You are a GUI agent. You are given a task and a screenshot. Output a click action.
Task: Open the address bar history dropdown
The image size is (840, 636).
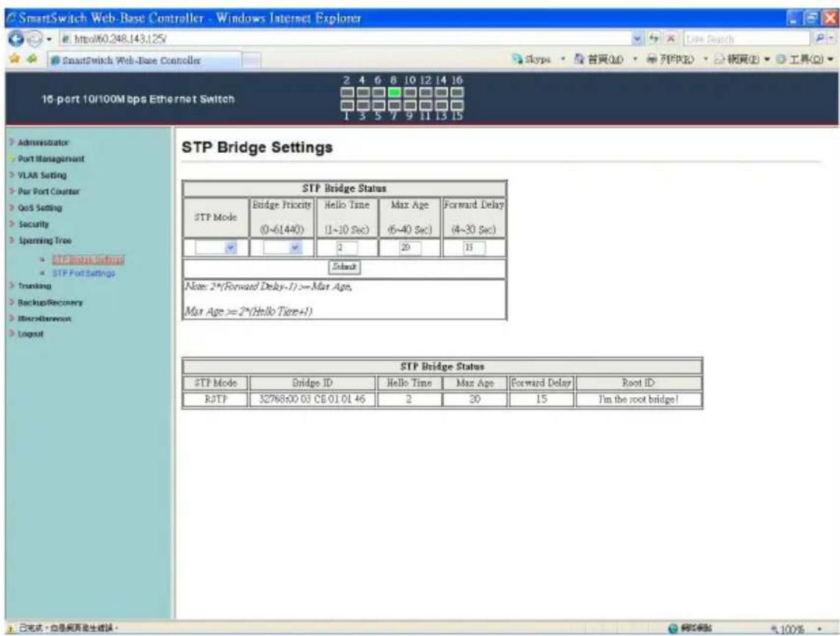[x=637, y=38]
